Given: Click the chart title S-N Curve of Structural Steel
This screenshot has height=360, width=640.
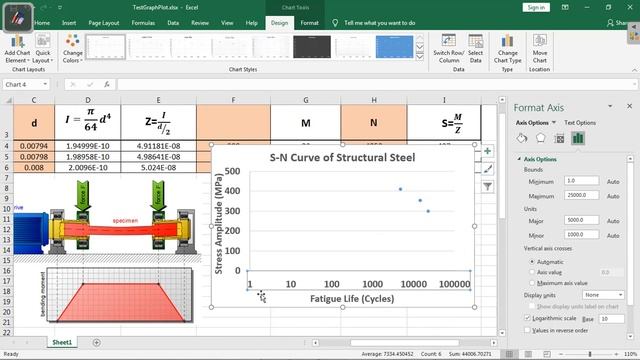Looking at the screenshot, I should (x=342, y=158).
